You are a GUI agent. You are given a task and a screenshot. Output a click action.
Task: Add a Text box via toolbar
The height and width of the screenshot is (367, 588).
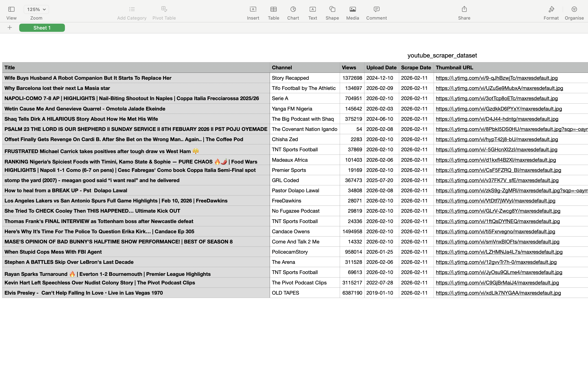coord(312,9)
